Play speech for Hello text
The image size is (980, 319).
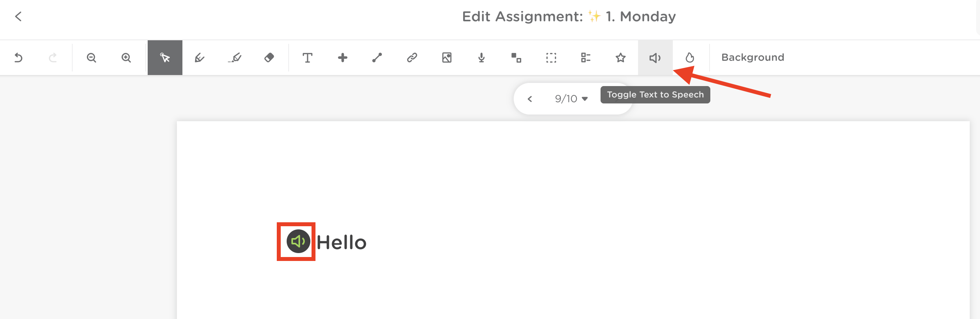(x=298, y=241)
